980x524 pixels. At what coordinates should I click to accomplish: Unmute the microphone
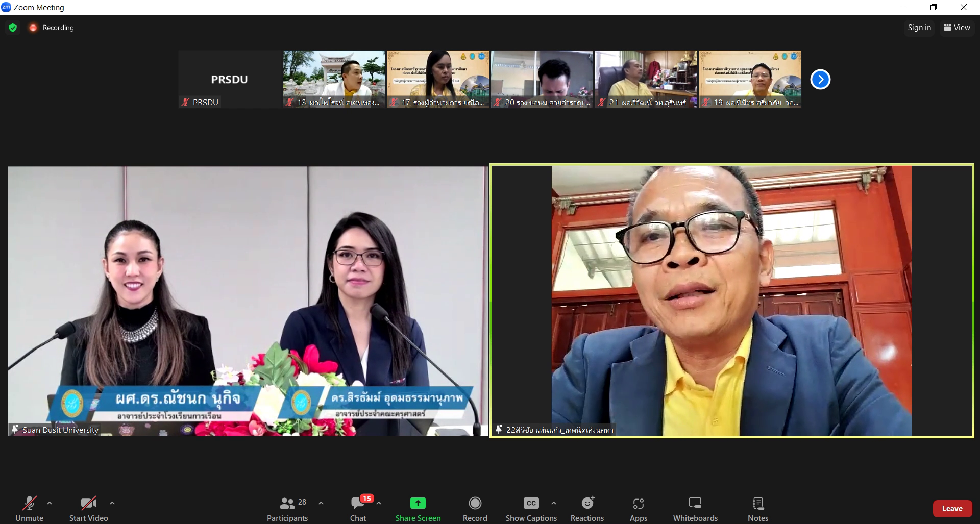coord(29,509)
